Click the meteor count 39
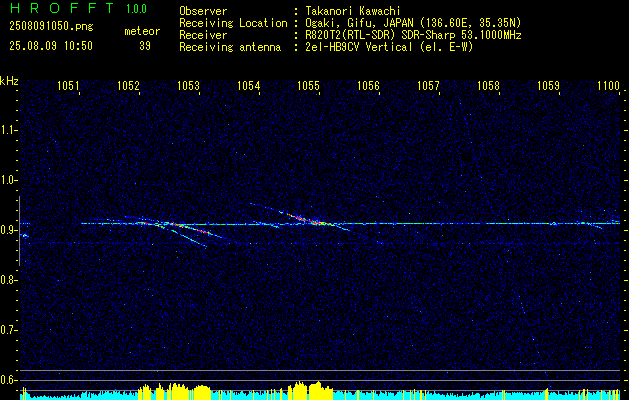This screenshot has width=629, height=400. (145, 46)
